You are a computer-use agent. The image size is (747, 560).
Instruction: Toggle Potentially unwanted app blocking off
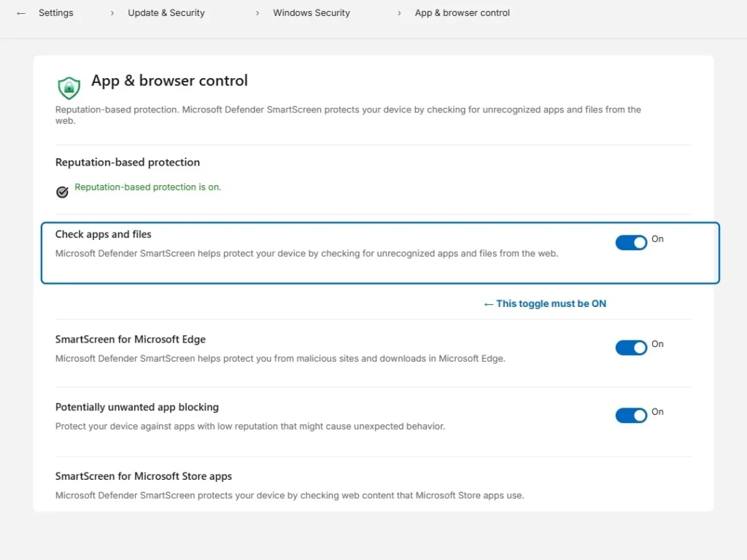[x=631, y=416]
